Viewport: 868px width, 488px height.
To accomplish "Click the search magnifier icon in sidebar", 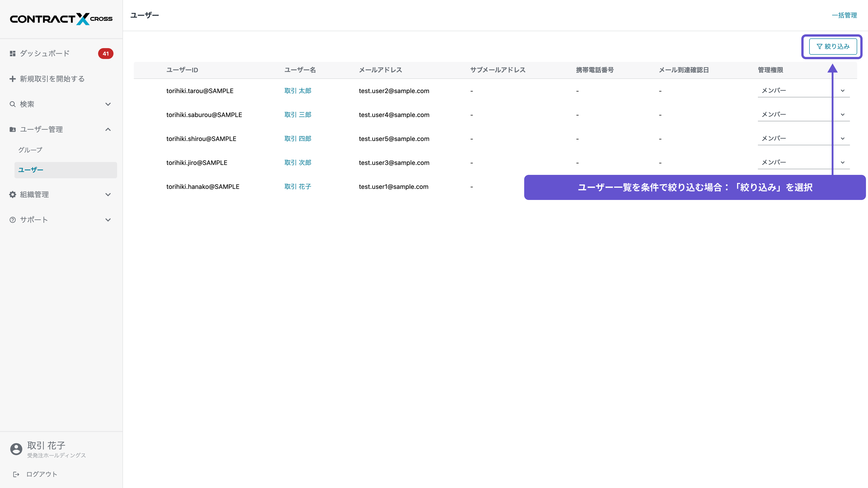I will coord(12,104).
